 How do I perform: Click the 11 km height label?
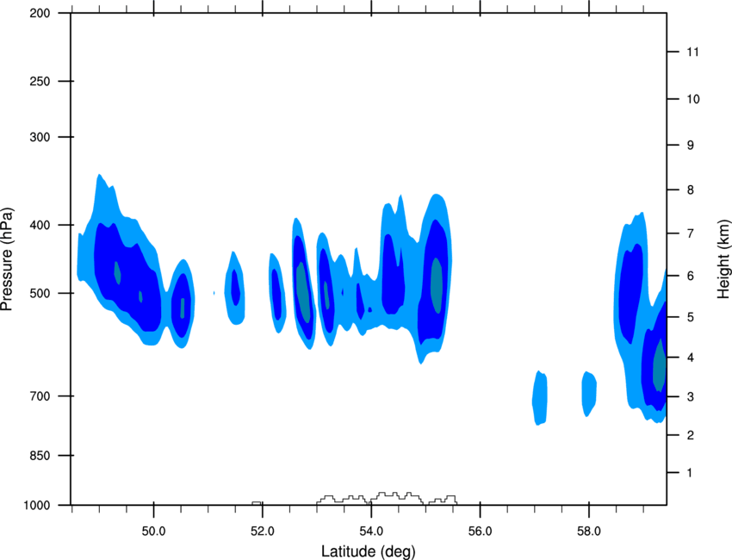point(692,52)
